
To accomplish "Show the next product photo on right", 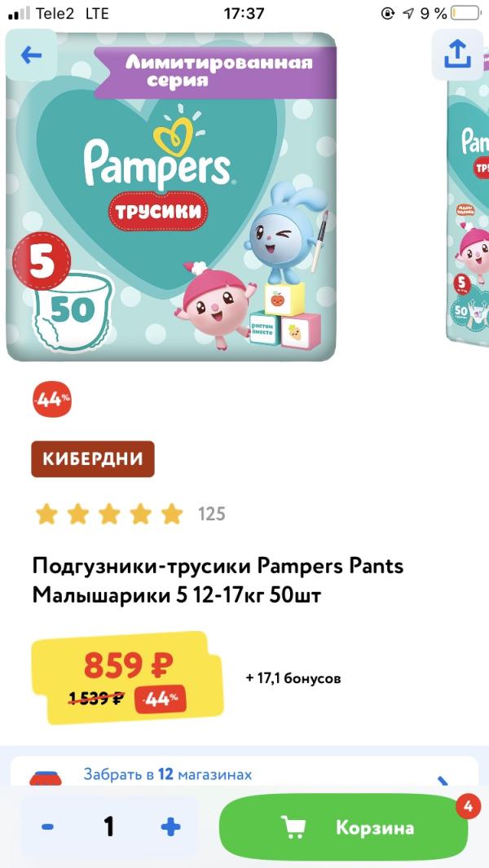I will click(467, 196).
